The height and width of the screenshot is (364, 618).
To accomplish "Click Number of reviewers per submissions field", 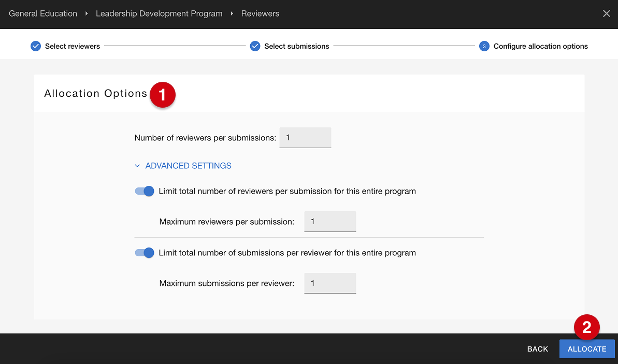I will (x=305, y=138).
